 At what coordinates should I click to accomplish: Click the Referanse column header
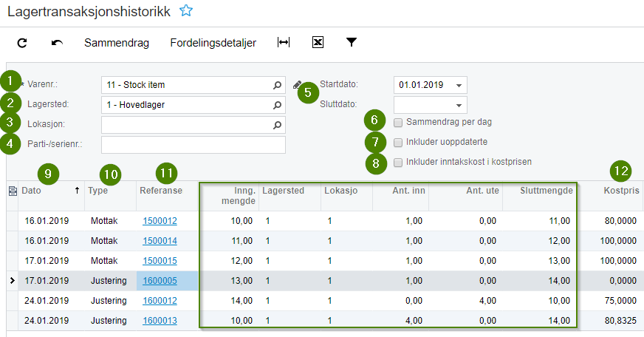tap(167, 196)
